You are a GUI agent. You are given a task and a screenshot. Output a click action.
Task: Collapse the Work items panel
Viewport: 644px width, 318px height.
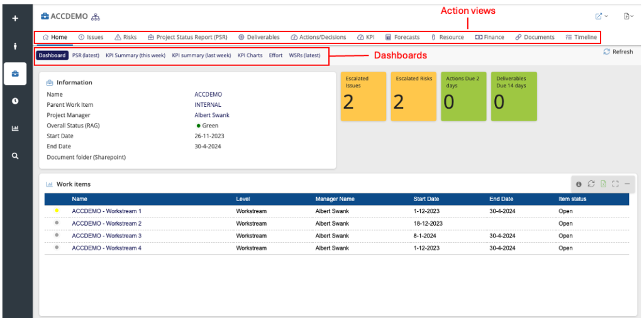(x=627, y=184)
